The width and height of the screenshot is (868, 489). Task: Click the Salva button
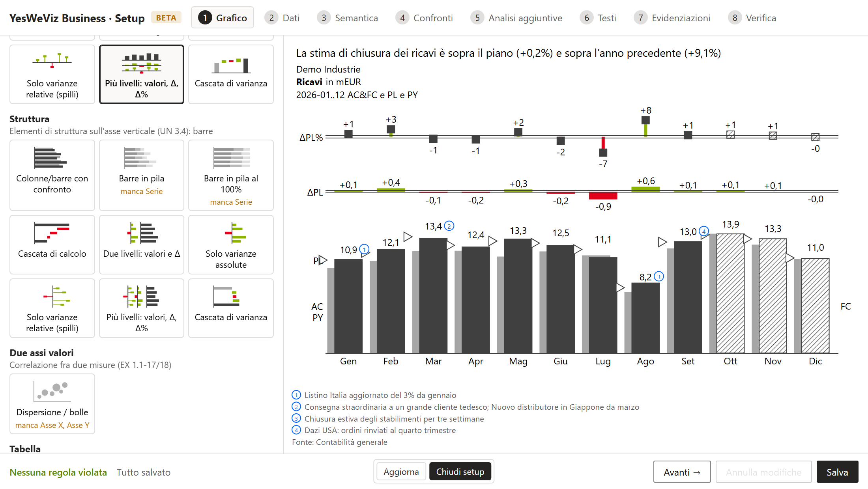(x=837, y=472)
